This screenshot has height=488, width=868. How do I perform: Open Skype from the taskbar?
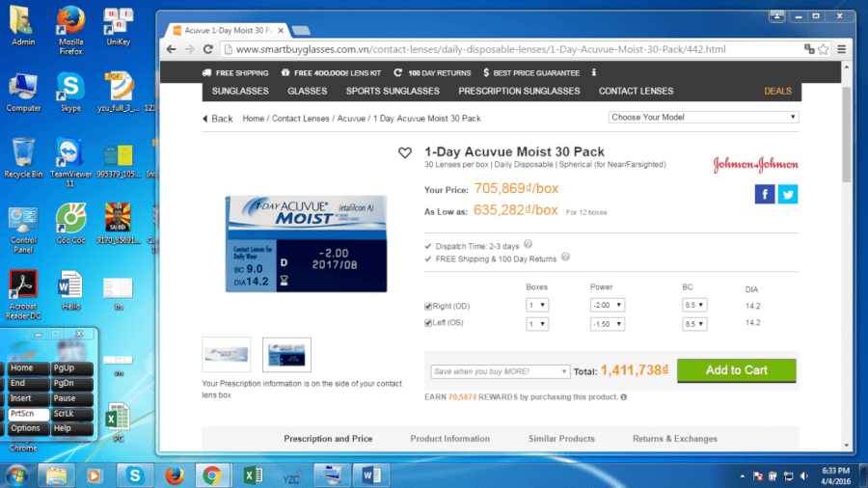(x=134, y=474)
